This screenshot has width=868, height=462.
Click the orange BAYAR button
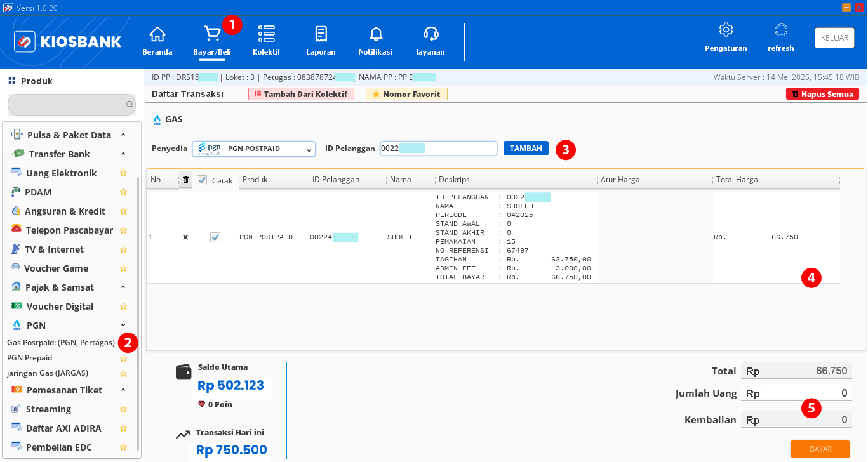pyautogui.click(x=820, y=449)
